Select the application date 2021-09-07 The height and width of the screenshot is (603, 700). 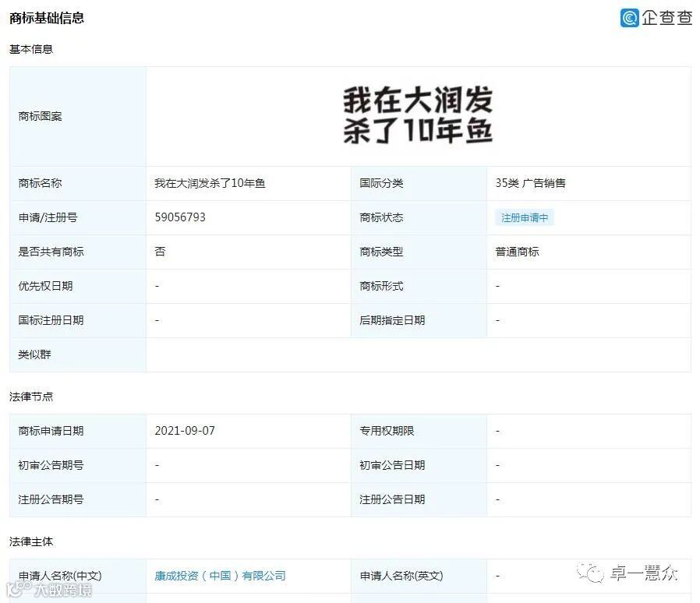185,431
